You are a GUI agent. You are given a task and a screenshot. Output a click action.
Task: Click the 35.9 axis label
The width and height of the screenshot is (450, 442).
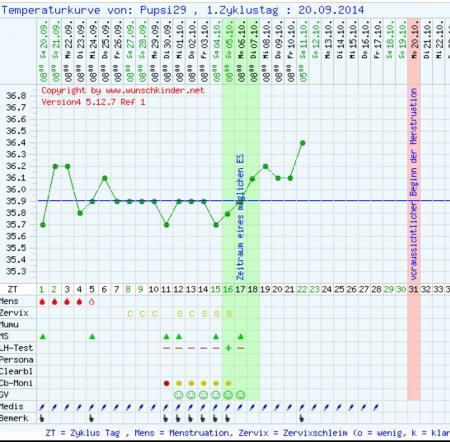point(16,201)
